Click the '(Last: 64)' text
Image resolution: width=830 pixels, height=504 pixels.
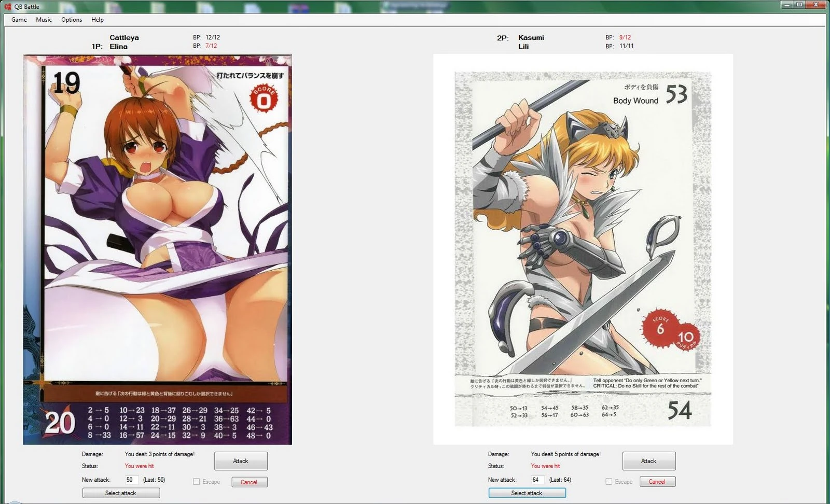560,480
